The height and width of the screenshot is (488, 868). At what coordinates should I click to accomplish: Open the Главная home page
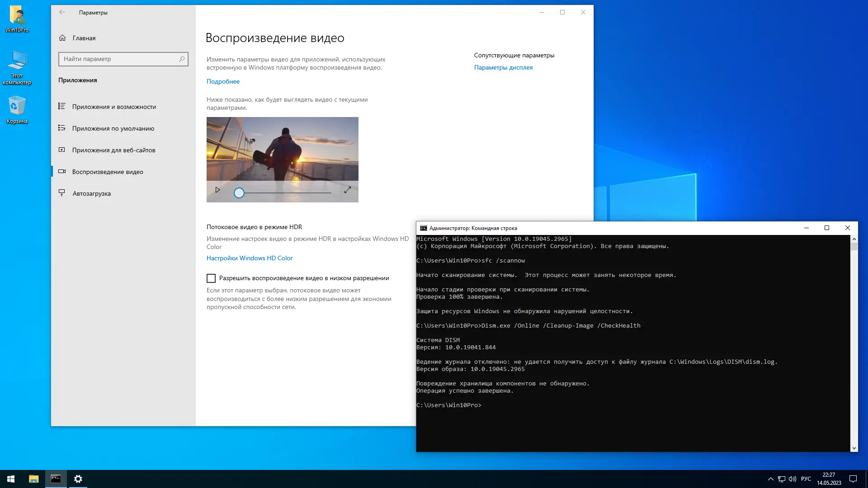[x=84, y=38]
